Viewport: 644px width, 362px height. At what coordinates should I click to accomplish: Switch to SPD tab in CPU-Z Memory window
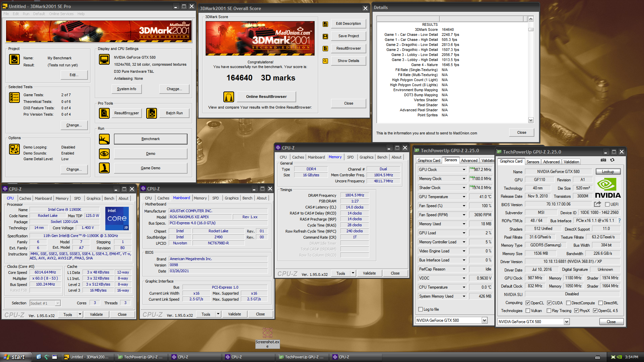[350, 157]
